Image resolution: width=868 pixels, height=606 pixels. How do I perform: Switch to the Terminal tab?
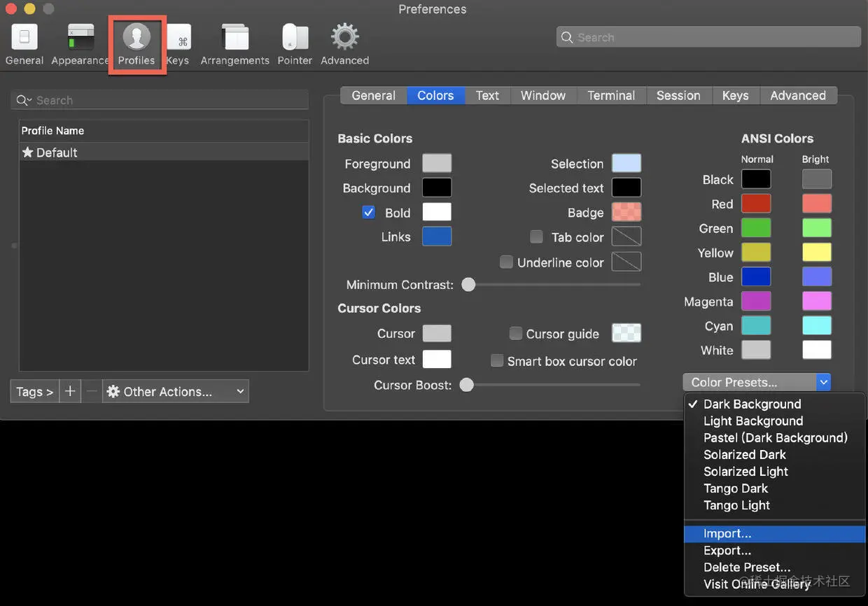(x=611, y=95)
